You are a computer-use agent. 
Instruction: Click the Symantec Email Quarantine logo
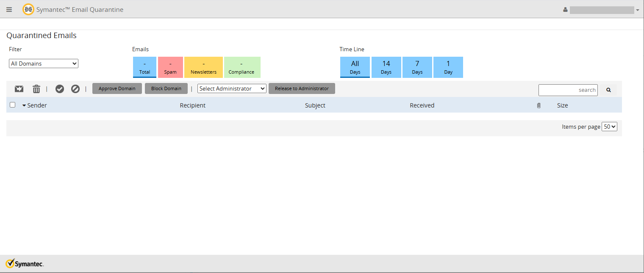28,9
